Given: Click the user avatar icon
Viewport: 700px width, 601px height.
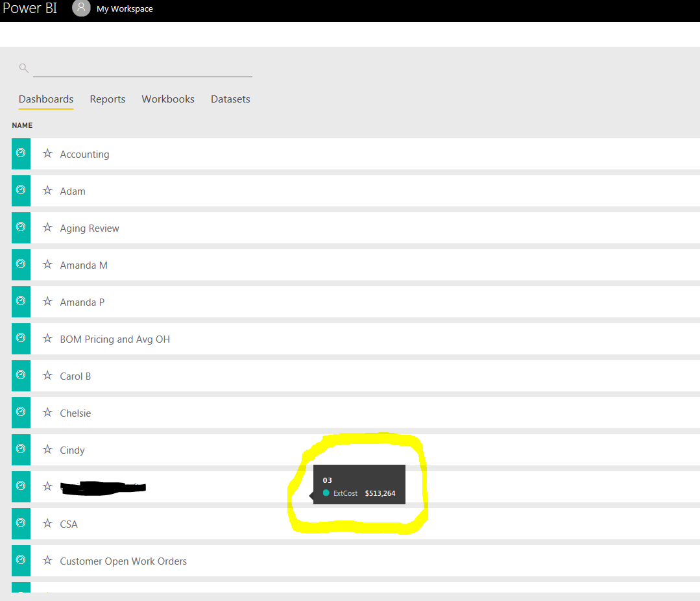Looking at the screenshot, I should click(x=81, y=8).
